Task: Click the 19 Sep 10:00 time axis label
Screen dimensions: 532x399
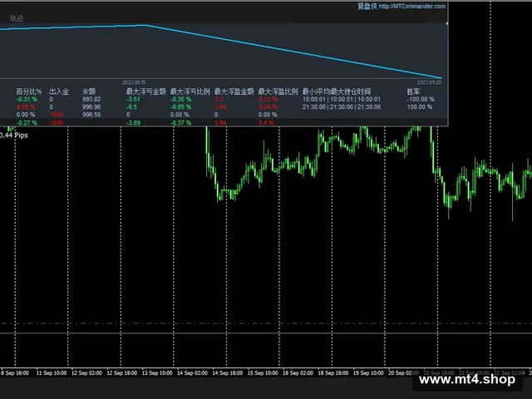Action: [368, 373]
